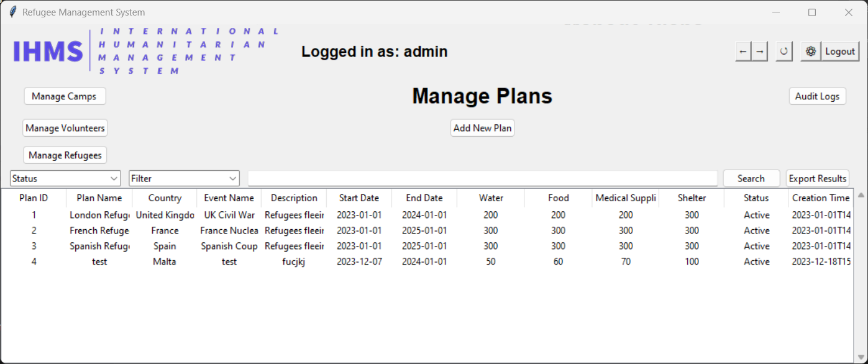868x364 pixels.
Task: Click the Description column header
Action: (295, 198)
